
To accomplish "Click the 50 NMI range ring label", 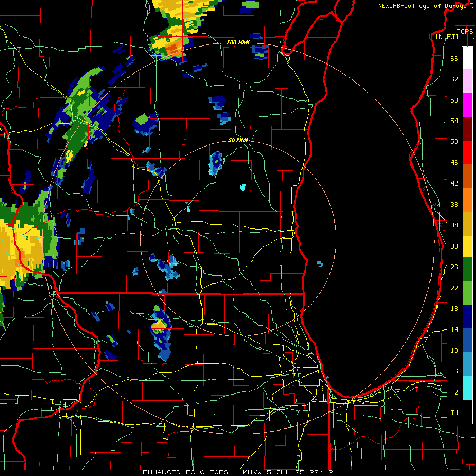I will click(x=238, y=140).
